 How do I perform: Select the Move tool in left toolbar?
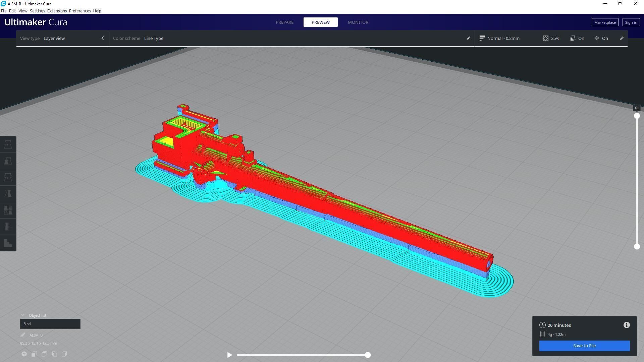[x=8, y=144]
